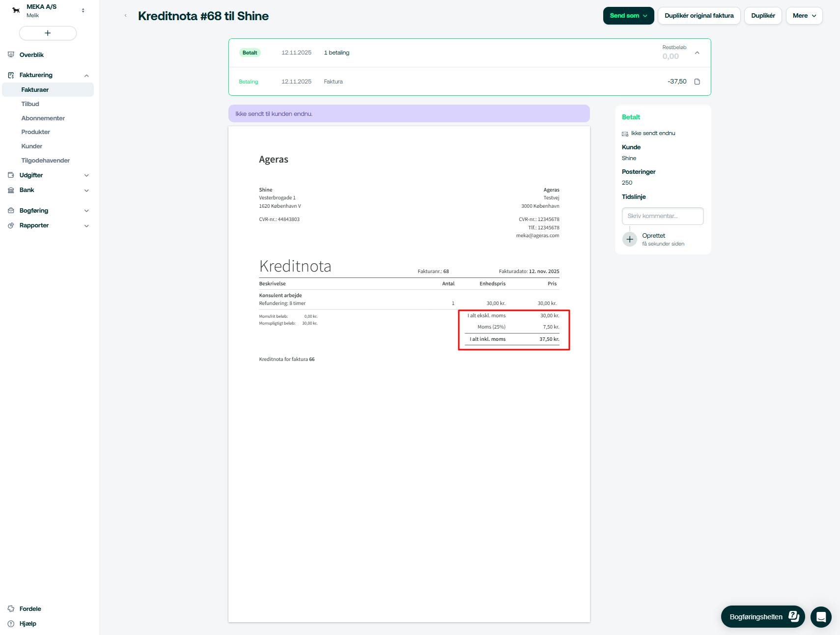This screenshot has width=840, height=635.
Task: Collapse the payment details chevron
Action: point(697,53)
